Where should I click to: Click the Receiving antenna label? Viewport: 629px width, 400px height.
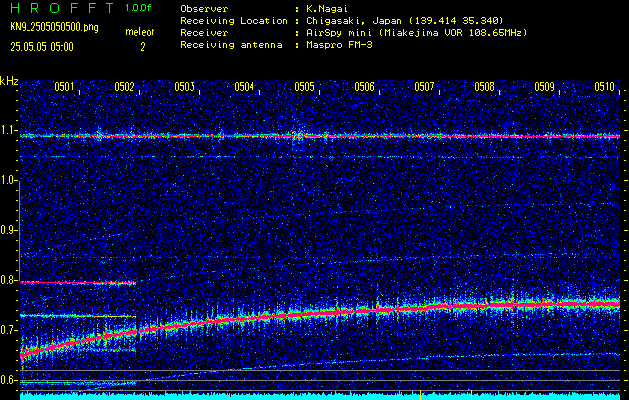click(x=231, y=45)
